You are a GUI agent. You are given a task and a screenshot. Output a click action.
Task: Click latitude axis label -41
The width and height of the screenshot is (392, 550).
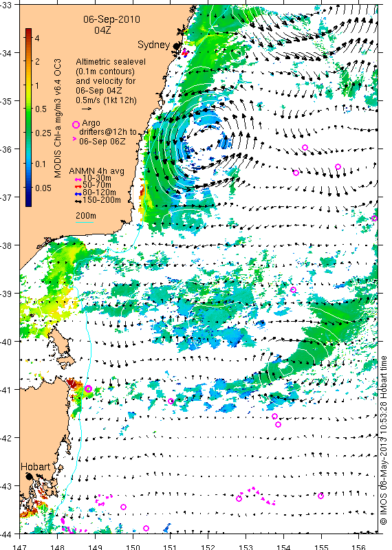tap(6, 389)
